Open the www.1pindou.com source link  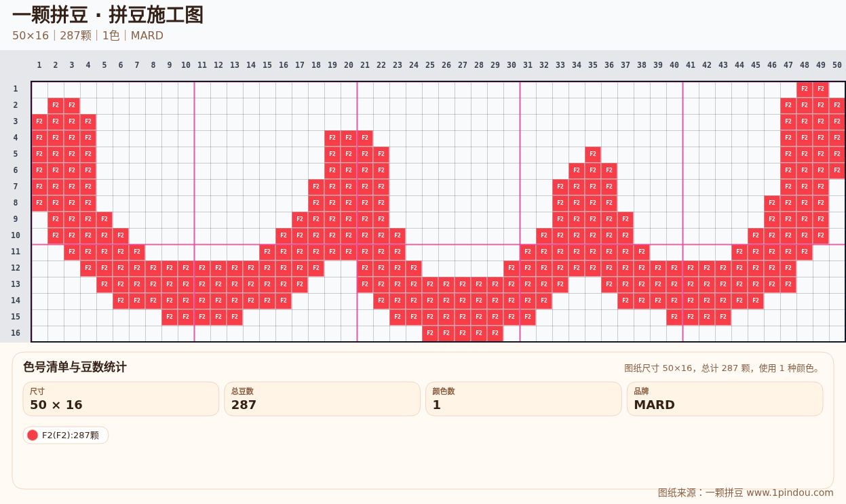point(790,492)
